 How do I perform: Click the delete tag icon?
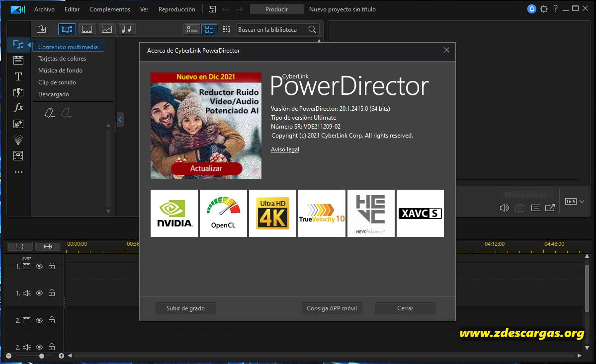[x=66, y=113]
